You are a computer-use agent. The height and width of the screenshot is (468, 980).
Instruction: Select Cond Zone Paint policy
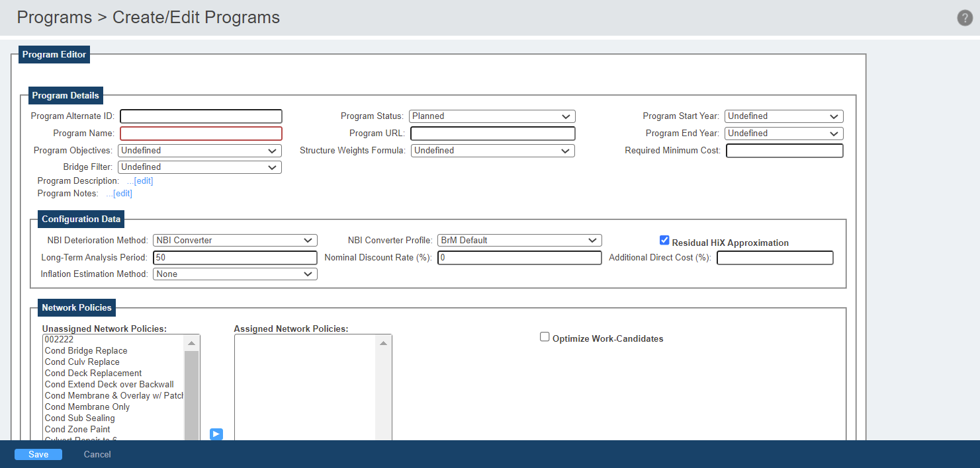click(x=113, y=430)
